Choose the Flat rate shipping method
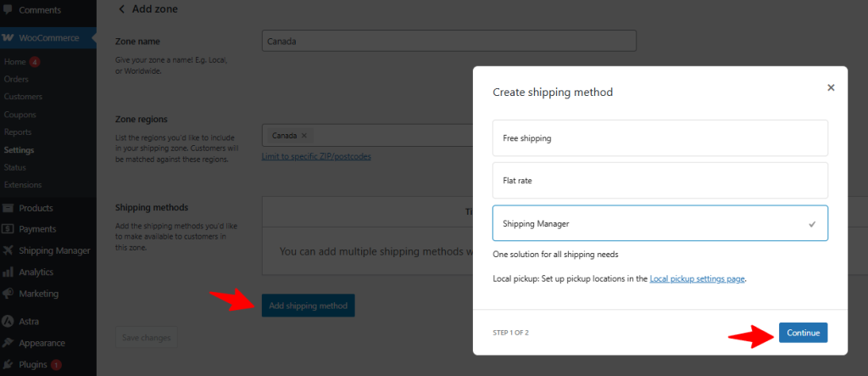This screenshot has width=868, height=376. (x=659, y=180)
